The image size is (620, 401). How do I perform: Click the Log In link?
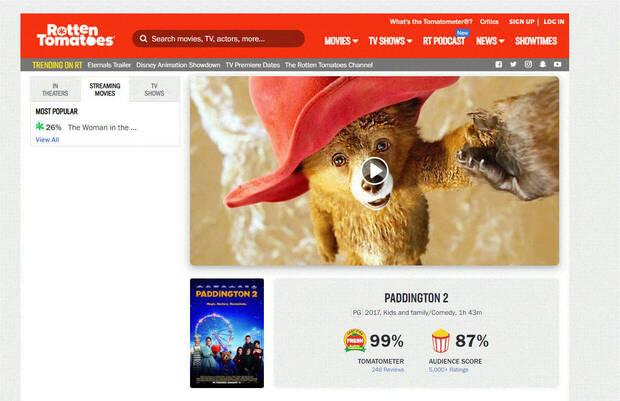click(554, 22)
